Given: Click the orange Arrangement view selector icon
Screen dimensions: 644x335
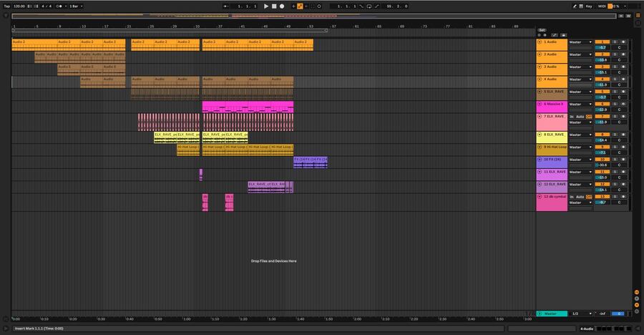Looking at the screenshot, I should tap(638, 16).
